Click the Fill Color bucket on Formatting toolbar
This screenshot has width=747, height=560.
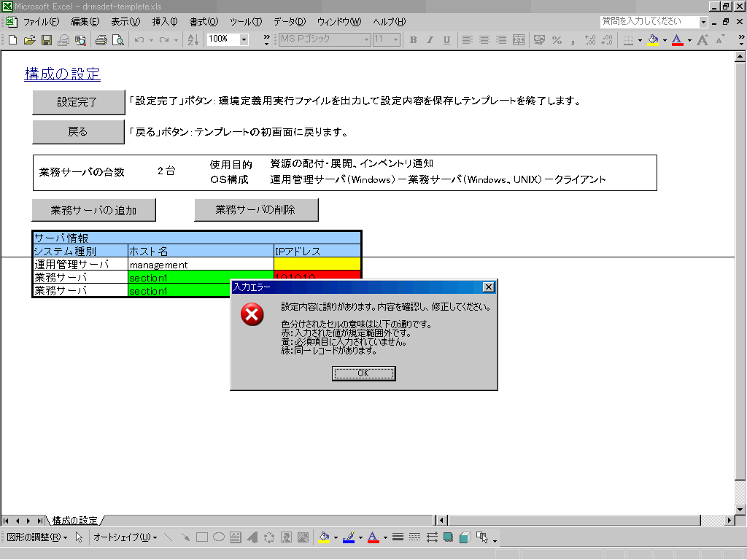(x=653, y=40)
